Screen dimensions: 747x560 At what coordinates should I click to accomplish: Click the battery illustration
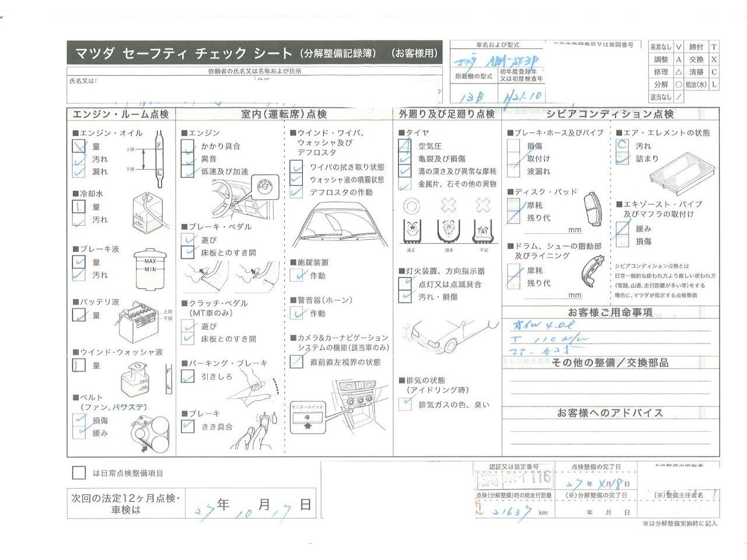click(x=140, y=323)
